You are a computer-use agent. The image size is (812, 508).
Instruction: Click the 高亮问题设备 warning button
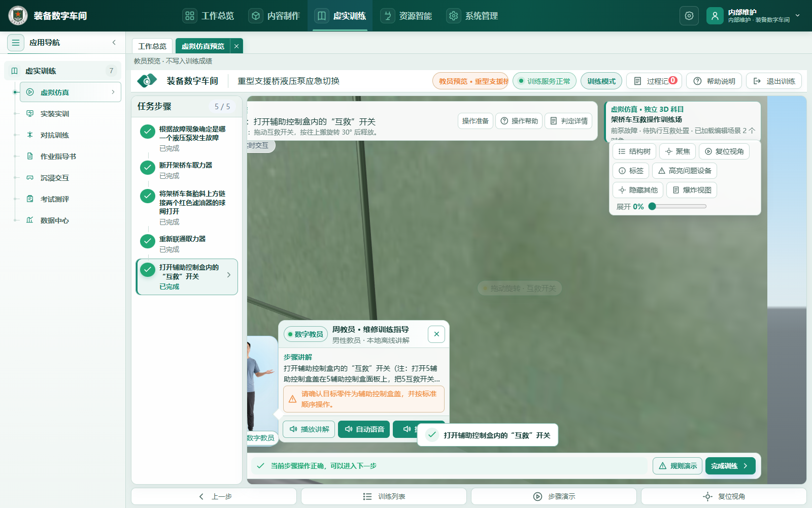(x=685, y=171)
